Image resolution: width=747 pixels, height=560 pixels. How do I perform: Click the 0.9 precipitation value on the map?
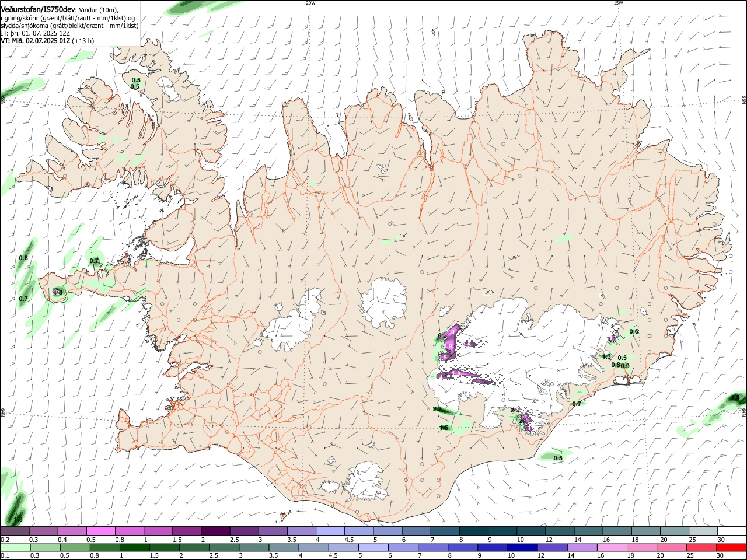click(625, 366)
